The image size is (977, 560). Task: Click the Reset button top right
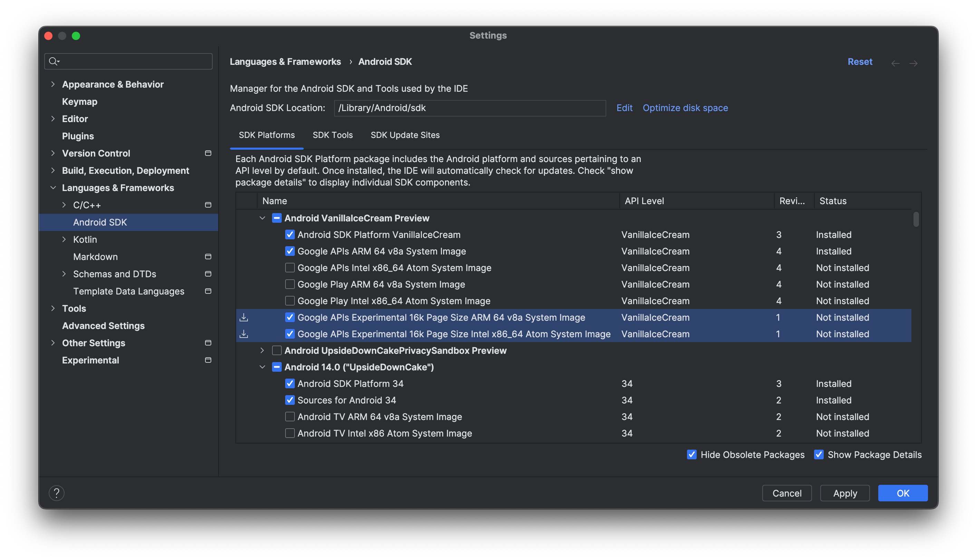click(860, 61)
